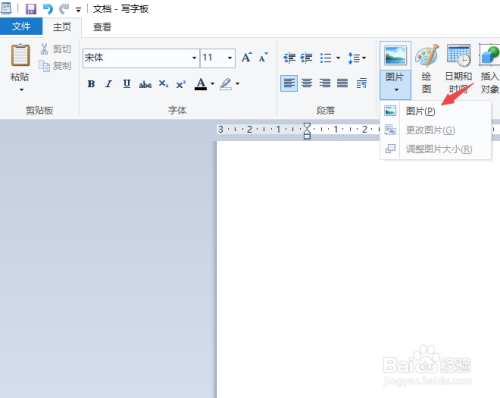The width and height of the screenshot is (500, 398).
Task: Open the line spacing dropdown
Action: point(357,58)
